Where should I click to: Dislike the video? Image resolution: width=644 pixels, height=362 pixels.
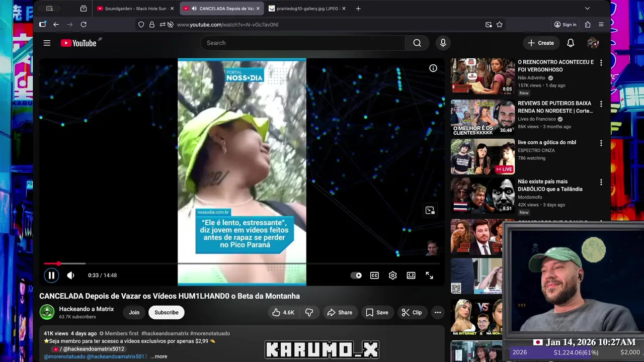pyautogui.click(x=309, y=312)
